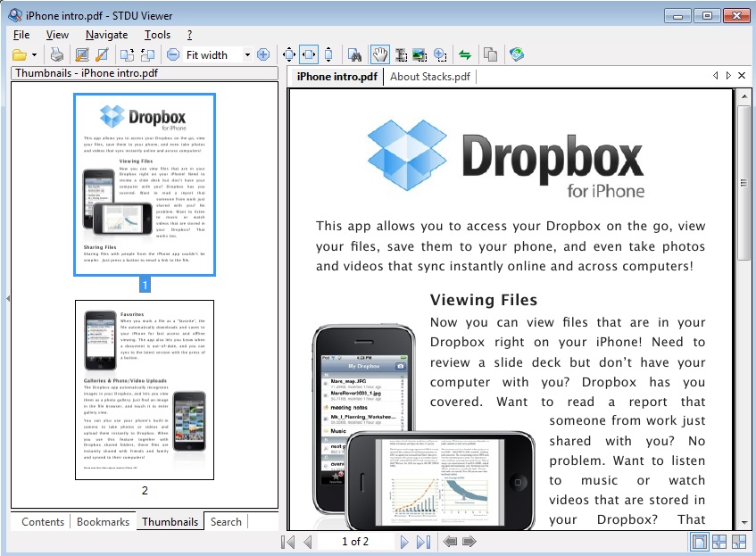Select the Hand tool

[378, 54]
